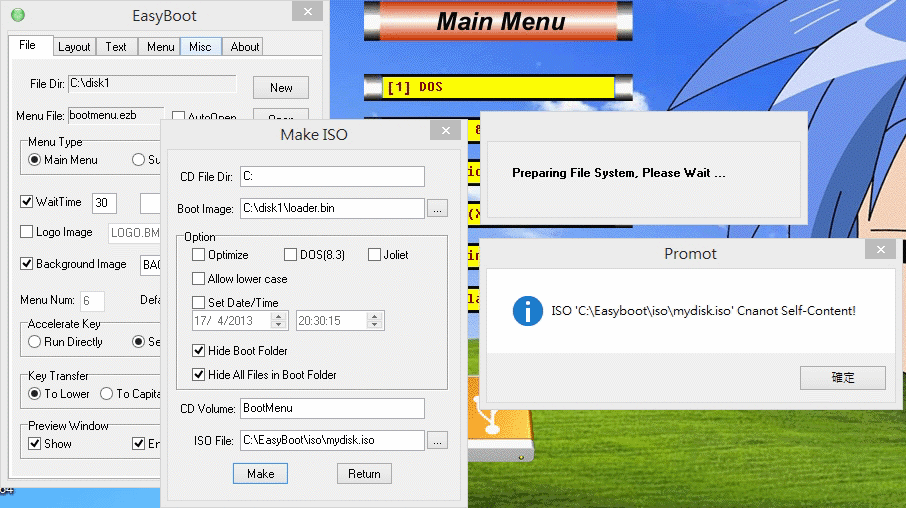The image size is (906, 508).
Task: Enable the Optimize checkbox
Action: tap(199, 255)
